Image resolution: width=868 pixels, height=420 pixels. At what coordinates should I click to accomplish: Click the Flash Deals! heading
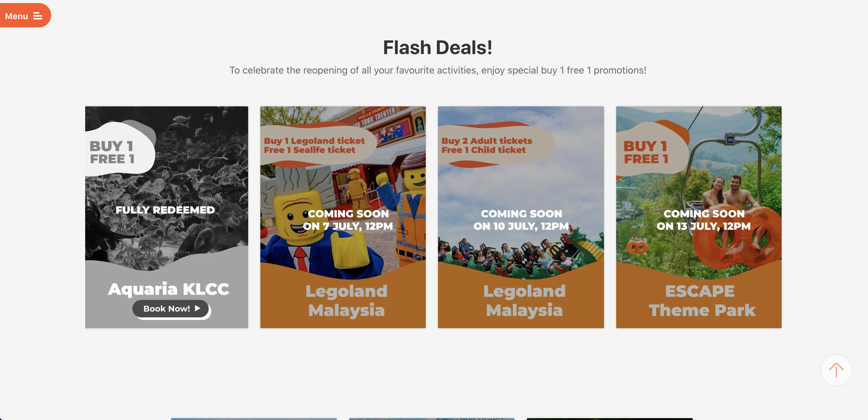pyautogui.click(x=438, y=47)
